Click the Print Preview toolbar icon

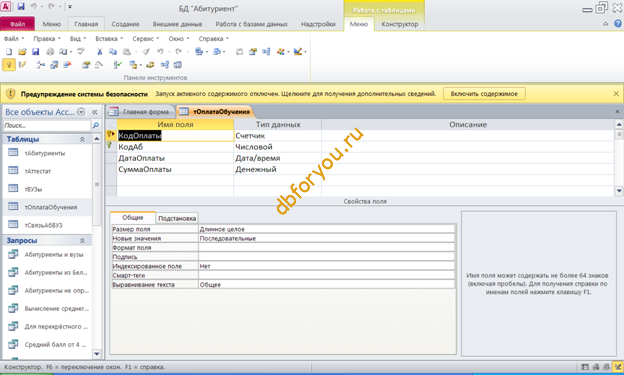(x=63, y=51)
